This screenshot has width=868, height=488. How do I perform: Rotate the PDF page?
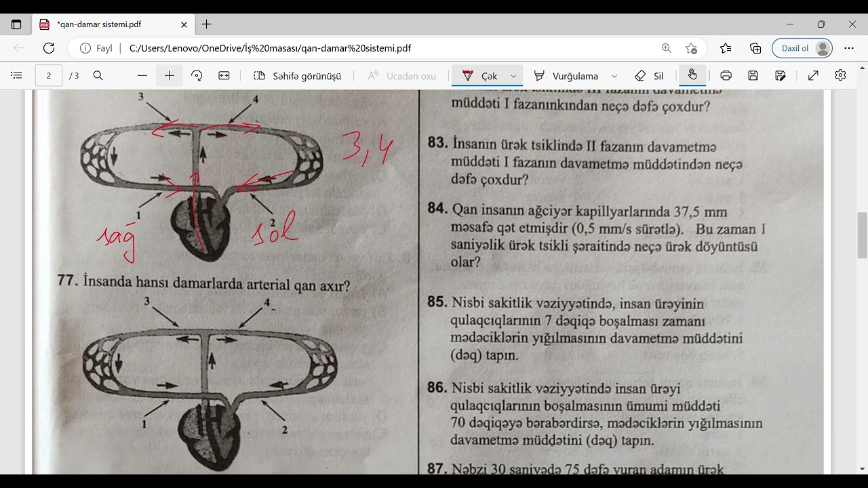[197, 76]
